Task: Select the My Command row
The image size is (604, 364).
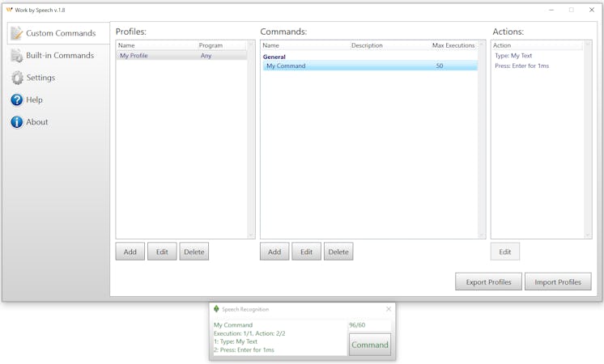Action: (370, 66)
